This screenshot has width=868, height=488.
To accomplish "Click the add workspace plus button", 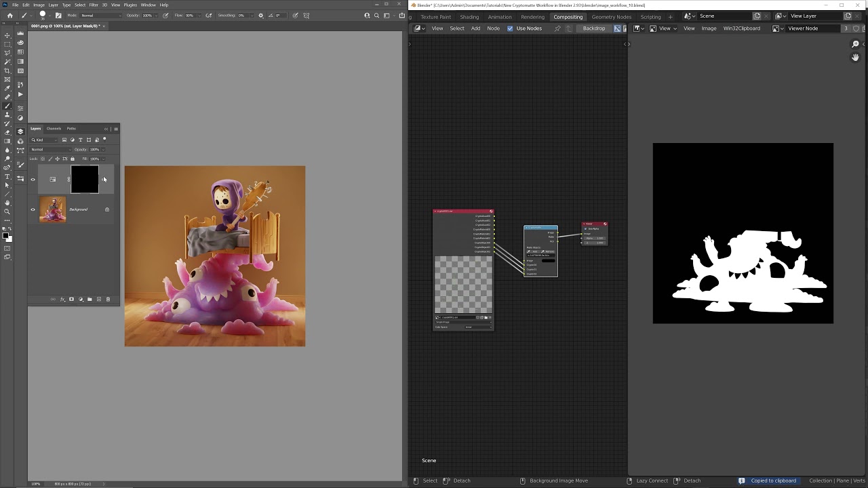I will tap(670, 17).
